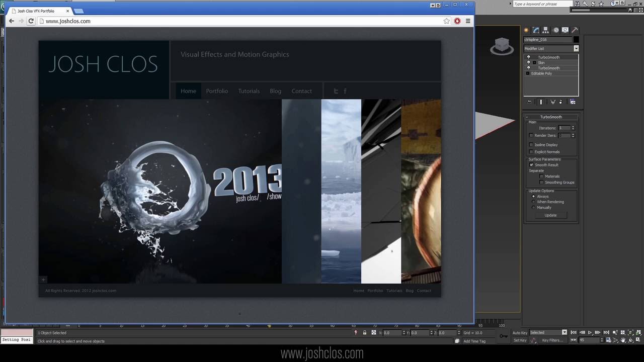644x362 pixels.
Task: Enable Explicit Normals checkbox
Action: [x=531, y=152]
